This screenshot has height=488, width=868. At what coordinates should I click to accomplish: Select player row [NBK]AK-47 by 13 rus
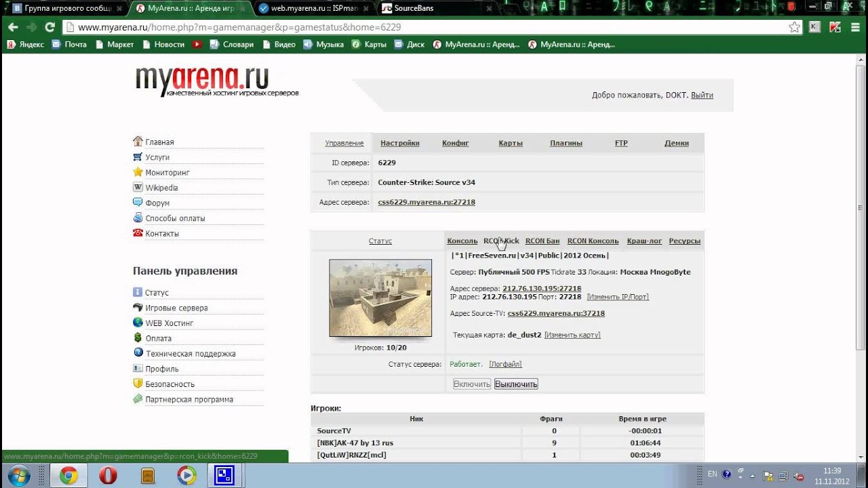[507, 443]
